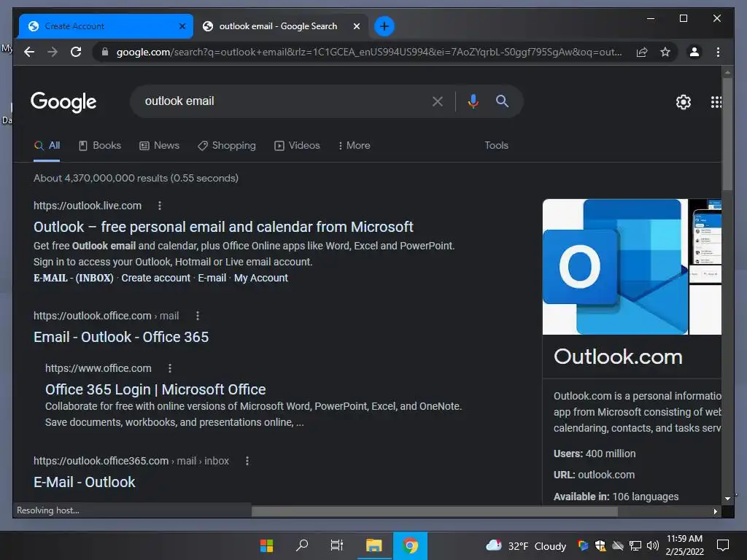This screenshot has height=560, width=747.
Task: Clear the Google search box
Action: click(x=438, y=101)
